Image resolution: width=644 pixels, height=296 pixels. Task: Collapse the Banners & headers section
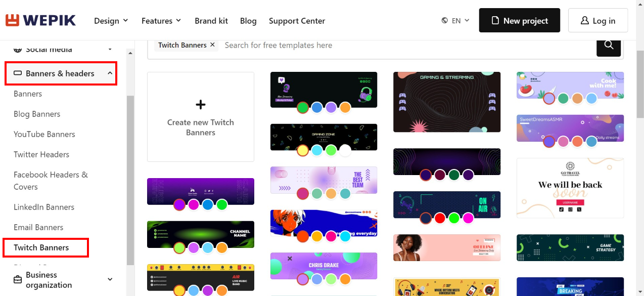coord(110,73)
